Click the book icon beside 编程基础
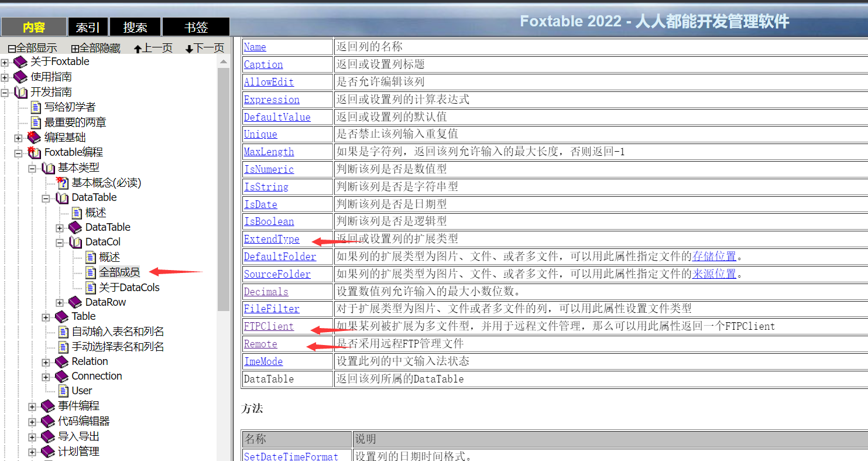Image resolution: width=868 pixels, height=461 pixels. pyautogui.click(x=35, y=138)
